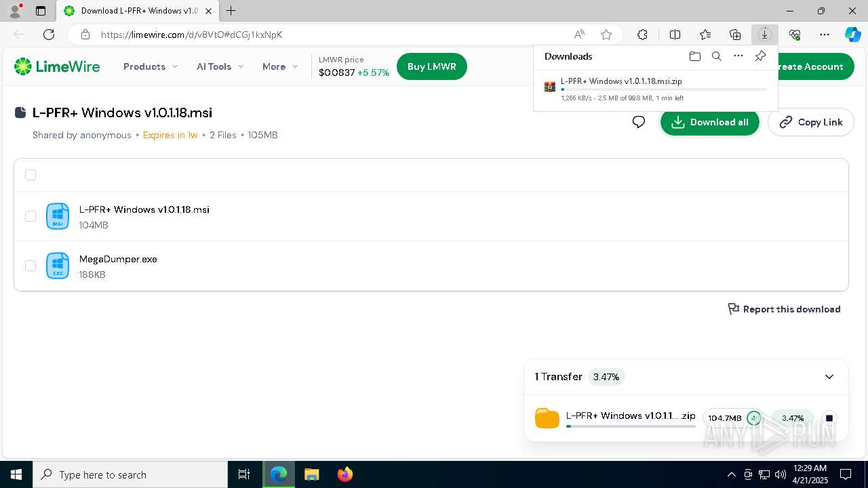Screen dimensions: 868x488
Task: Open the browser profile icon
Action: 14,11
